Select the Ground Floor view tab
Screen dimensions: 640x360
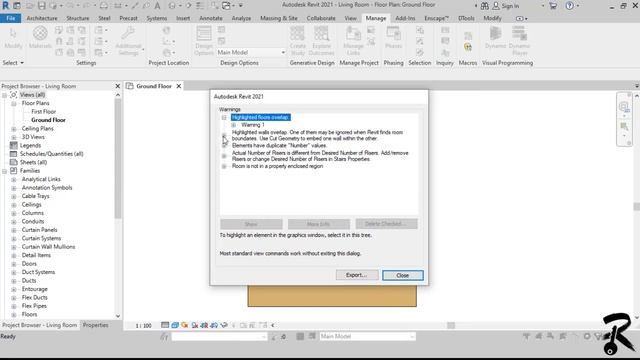pyautogui.click(x=154, y=86)
